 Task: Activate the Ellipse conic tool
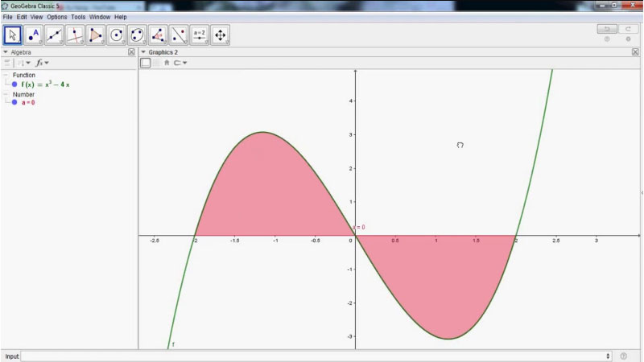tap(138, 35)
